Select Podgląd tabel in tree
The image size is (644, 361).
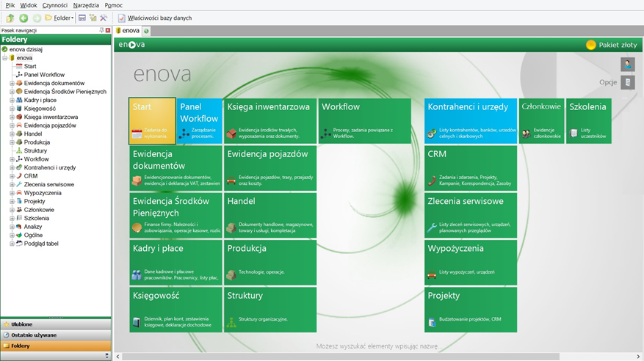pos(41,244)
